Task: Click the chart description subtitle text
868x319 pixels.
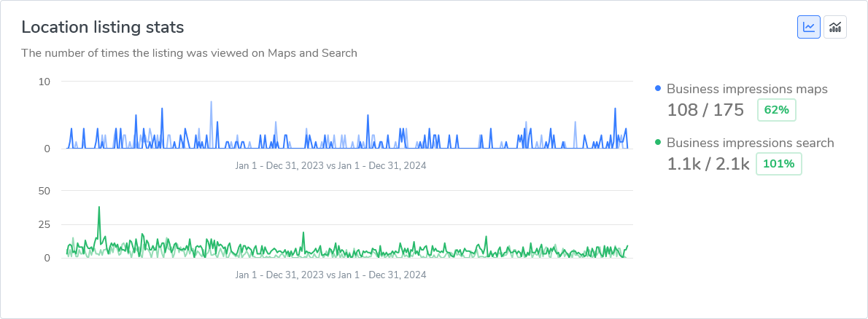Action: pyautogui.click(x=189, y=52)
